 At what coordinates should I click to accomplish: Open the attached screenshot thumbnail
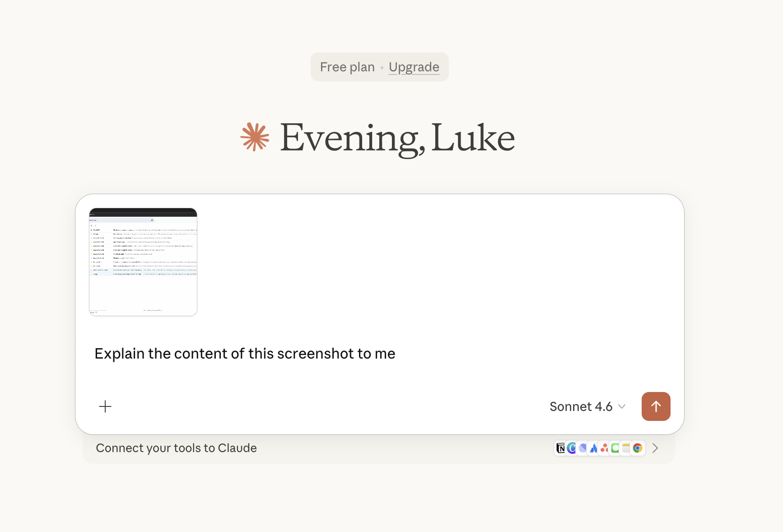coord(143,261)
